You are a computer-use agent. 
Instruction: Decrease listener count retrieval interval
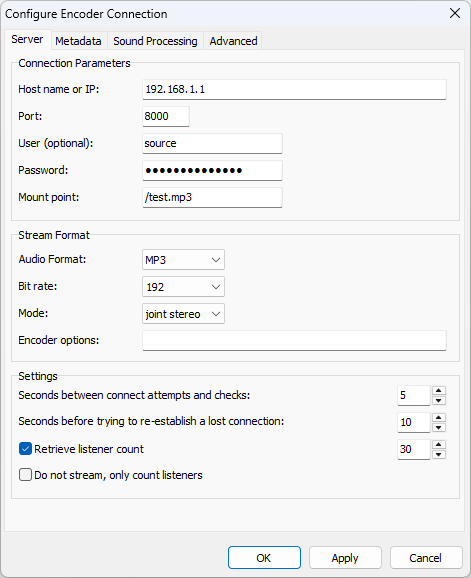[x=439, y=454]
